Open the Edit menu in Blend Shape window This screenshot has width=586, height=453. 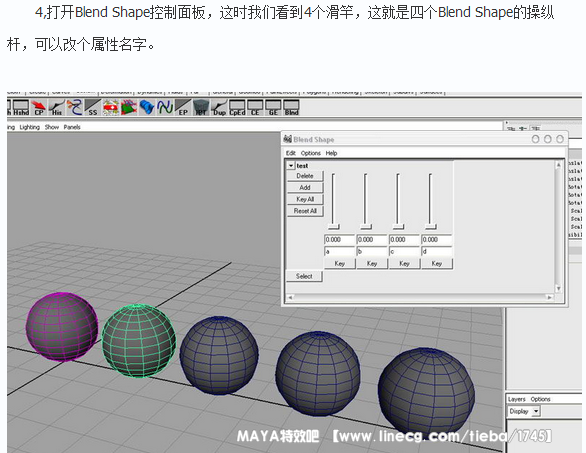point(291,153)
